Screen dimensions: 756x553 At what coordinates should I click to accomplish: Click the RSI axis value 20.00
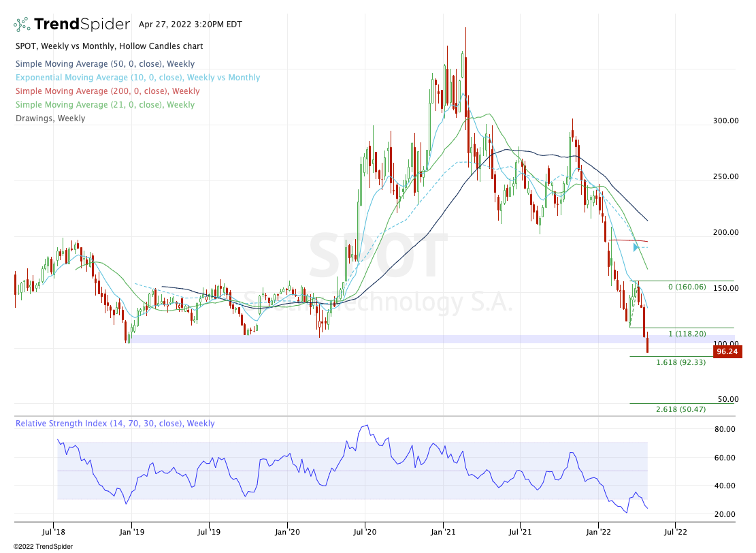tap(725, 514)
